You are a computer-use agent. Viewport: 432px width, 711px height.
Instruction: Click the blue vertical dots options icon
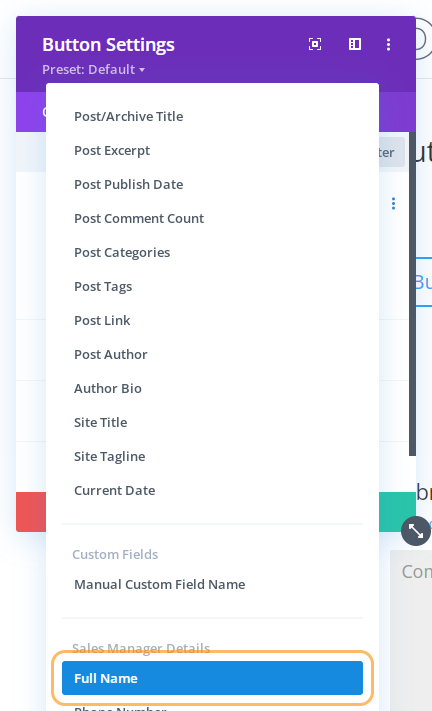(393, 204)
